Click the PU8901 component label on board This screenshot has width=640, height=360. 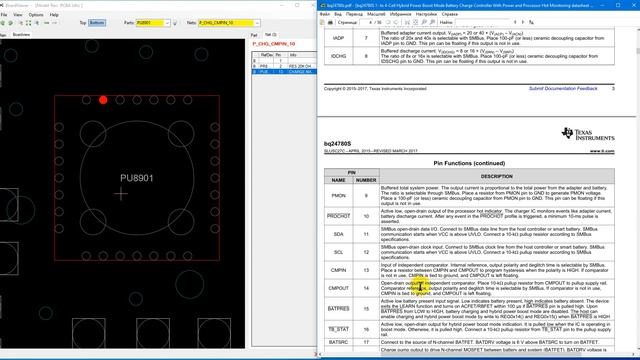click(x=137, y=178)
